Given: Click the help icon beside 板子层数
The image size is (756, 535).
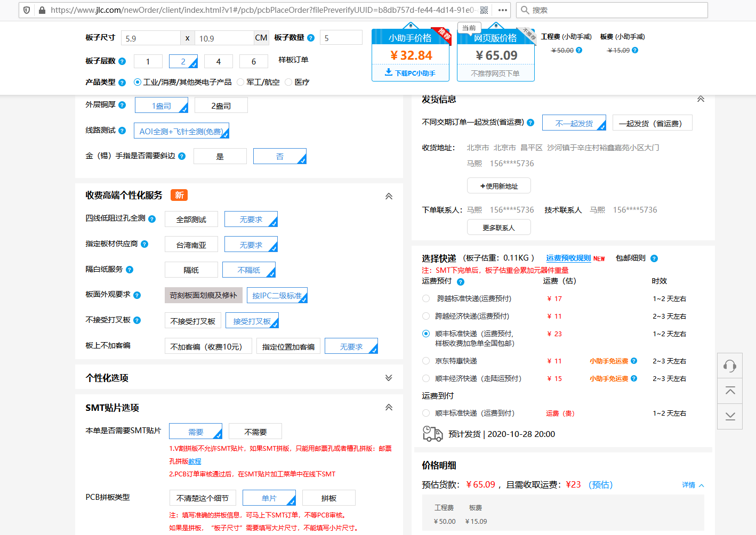Looking at the screenshot, I should [123, 61].
